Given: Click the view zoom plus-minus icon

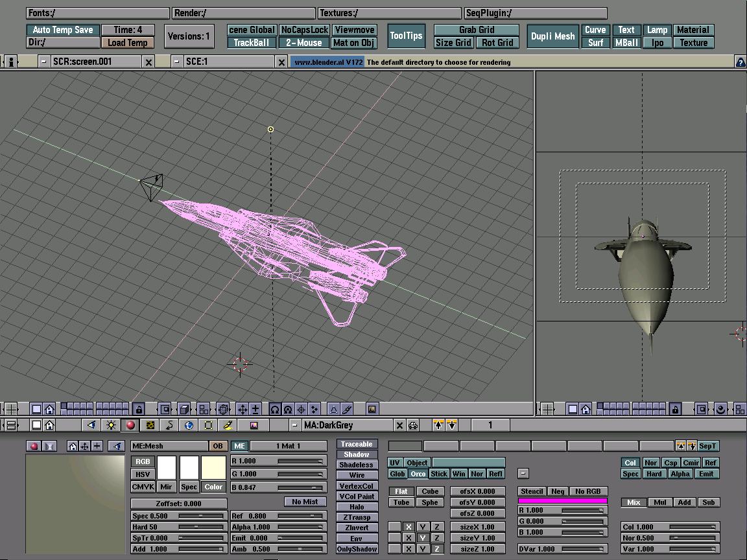Looking at the screenshot, I should pos(255,408).
